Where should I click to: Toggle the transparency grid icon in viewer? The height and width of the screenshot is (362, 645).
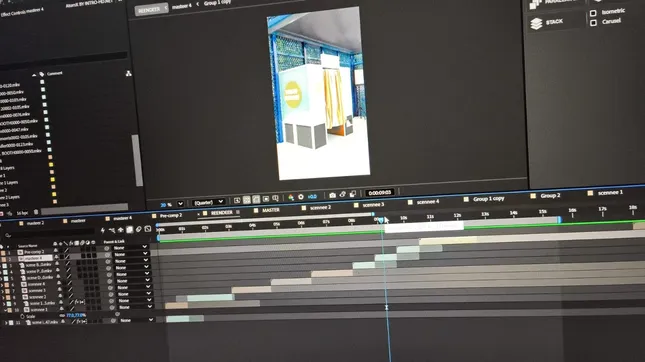(x=247, y=200)
